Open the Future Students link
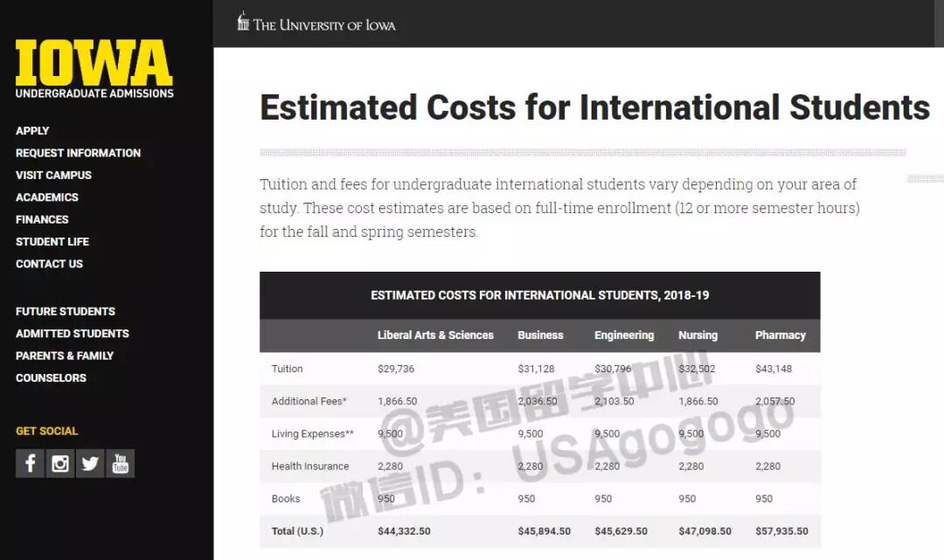 pyautogui.click(x=66, y=312)
